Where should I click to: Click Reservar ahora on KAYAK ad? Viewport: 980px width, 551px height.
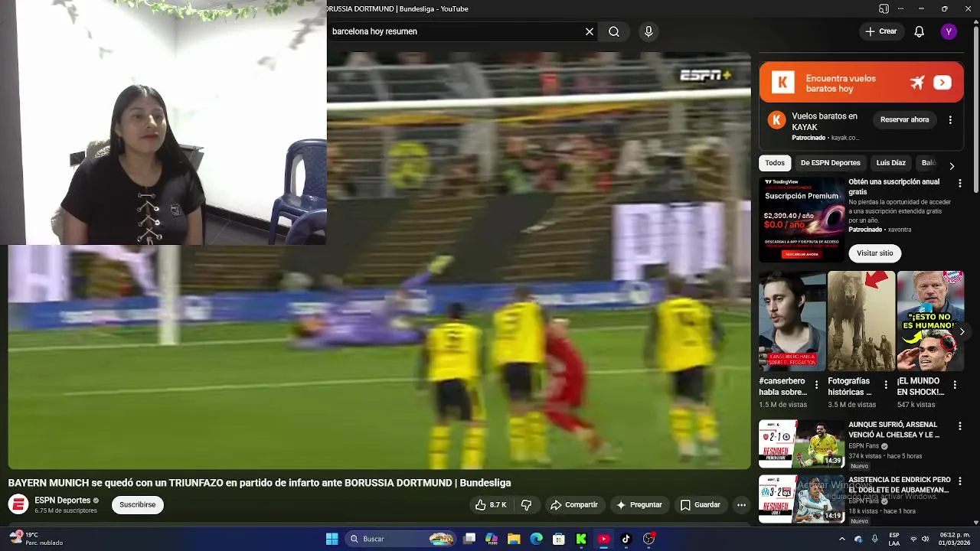click(904, 120)
